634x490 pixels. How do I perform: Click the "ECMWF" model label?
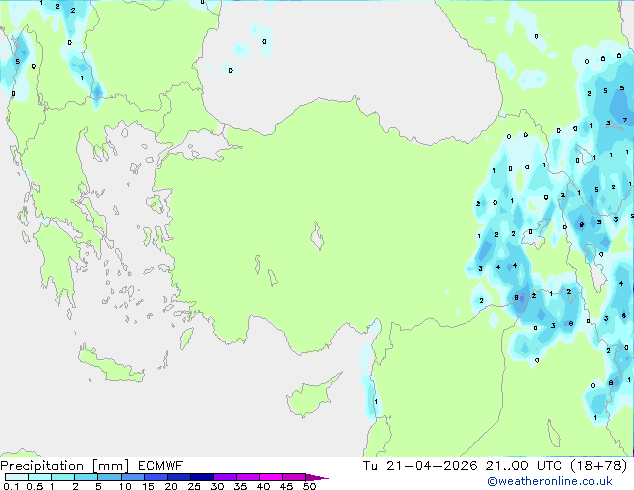tap(161, 466)
